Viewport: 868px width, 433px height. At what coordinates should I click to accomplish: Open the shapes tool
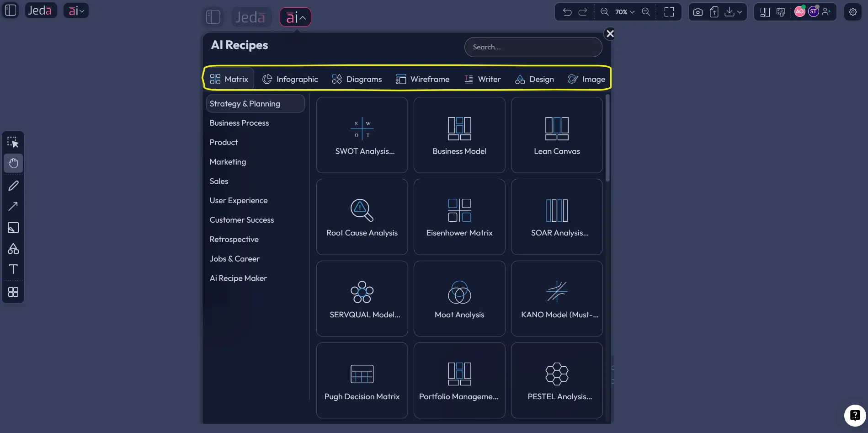coord(13,249)
